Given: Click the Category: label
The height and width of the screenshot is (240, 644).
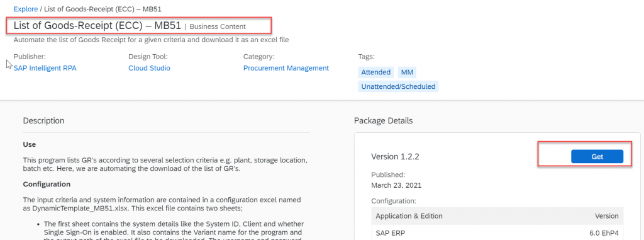Looking at the screenshot, I should tap(258, 57).
